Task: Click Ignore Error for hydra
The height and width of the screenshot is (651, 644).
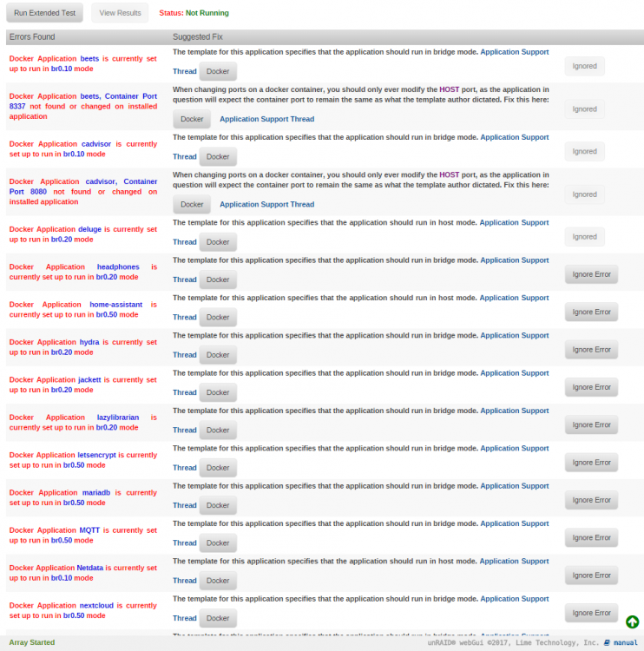Action: pos(591,350)
